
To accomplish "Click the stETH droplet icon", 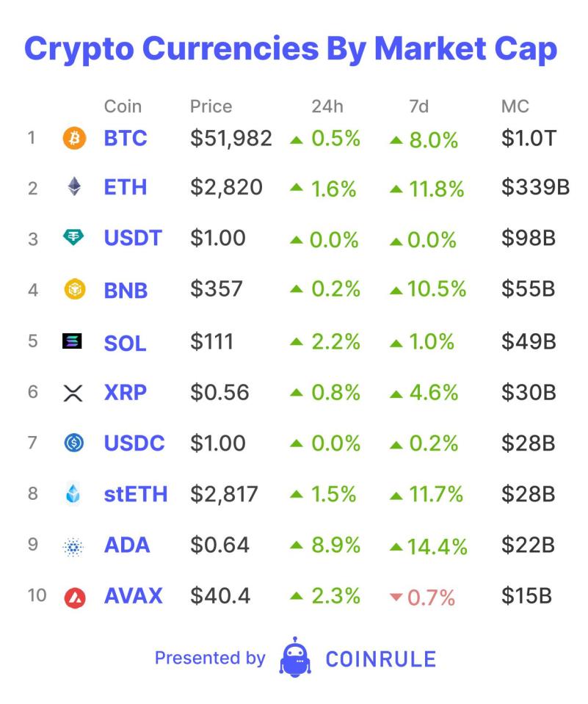I will (74, 494).
